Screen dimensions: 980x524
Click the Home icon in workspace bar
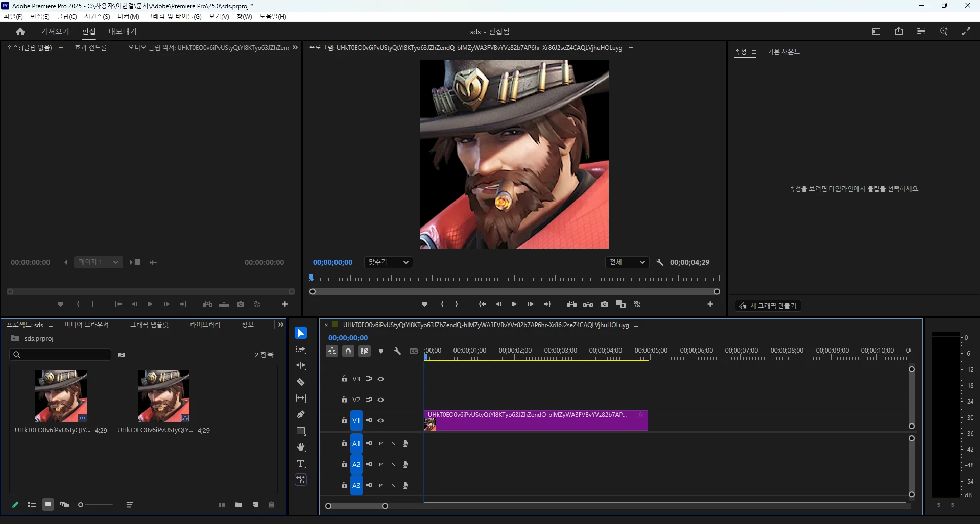click(20, 32)
